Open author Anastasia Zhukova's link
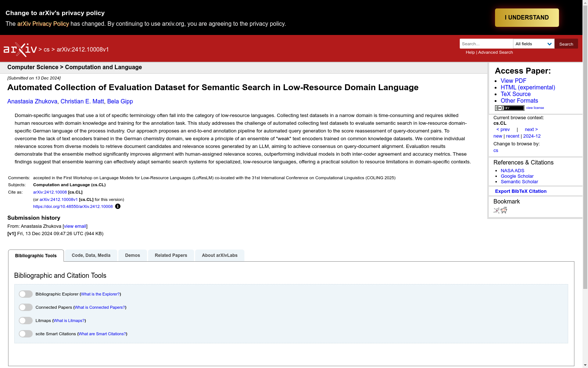 (x=32, y=102)
